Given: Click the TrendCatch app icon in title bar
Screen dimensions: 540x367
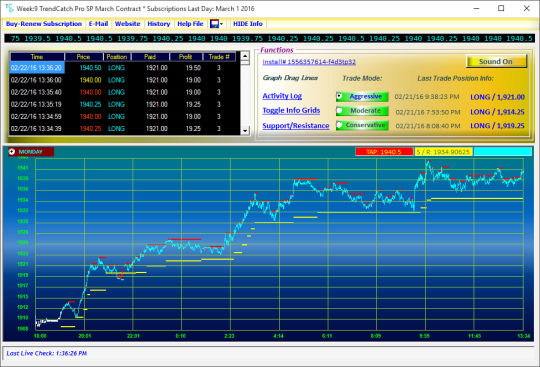Looking at the screenshot, I should [9, 8].
